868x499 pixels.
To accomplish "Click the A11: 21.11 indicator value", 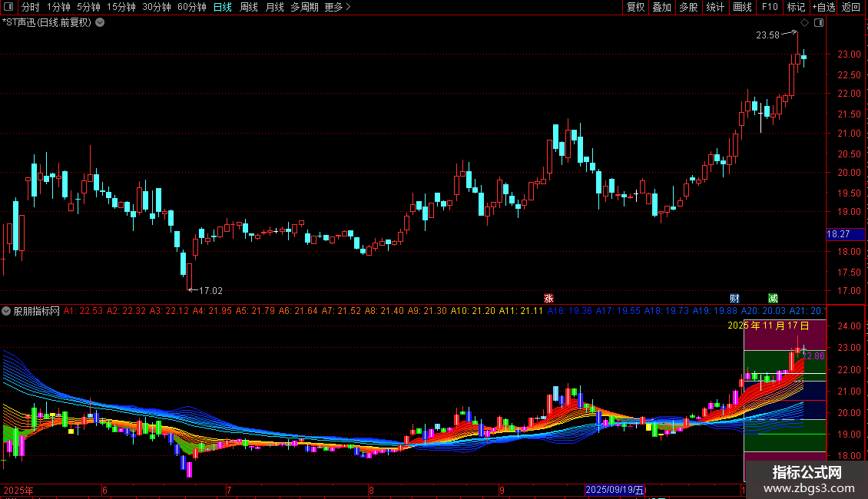I will coord(521,311).
